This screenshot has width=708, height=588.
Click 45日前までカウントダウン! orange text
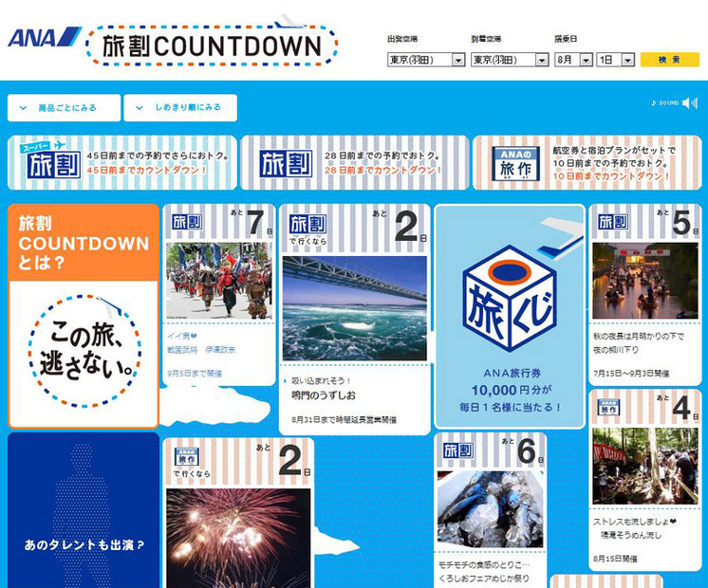(147, 170)
